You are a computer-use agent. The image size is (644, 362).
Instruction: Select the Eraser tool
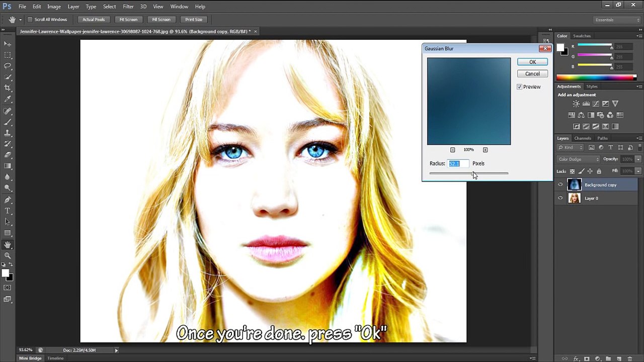point(8,155)
